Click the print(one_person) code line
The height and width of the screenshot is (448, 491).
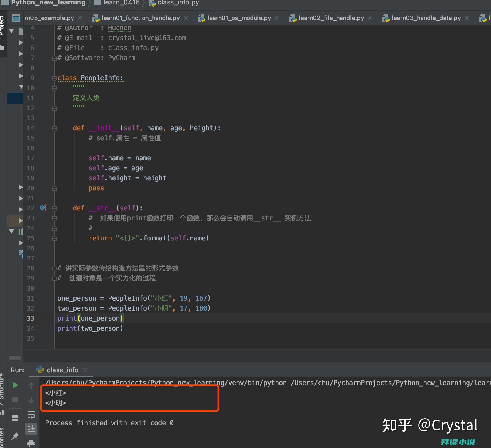point(90,318)
